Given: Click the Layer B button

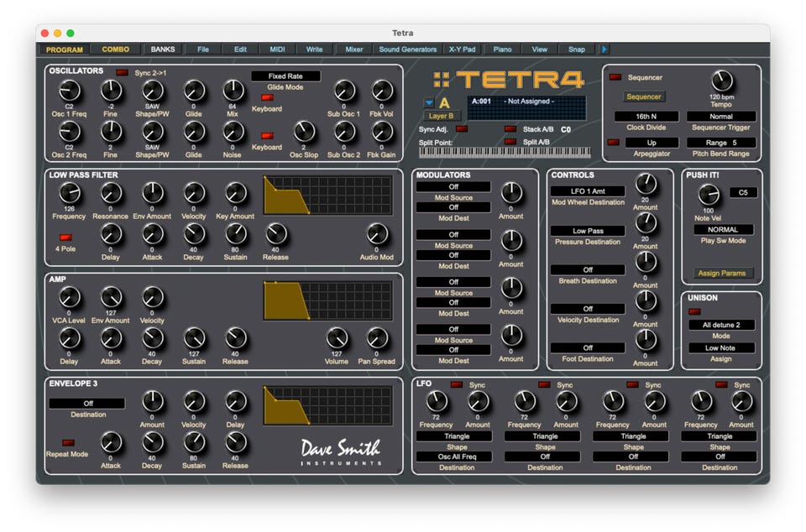Looking at the screenshot, I should pyautogui.click(x=442, y=116).
